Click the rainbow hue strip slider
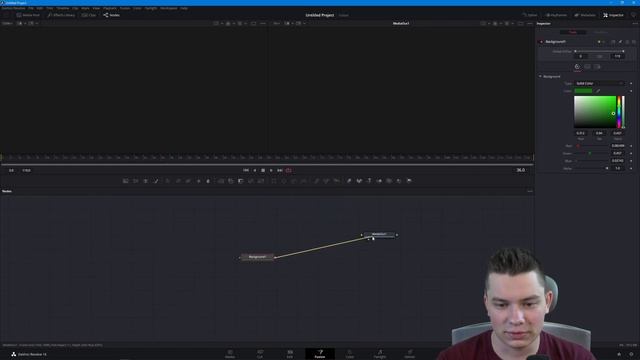The height and width of the screenshot is (360, 640). pos(619,112)
